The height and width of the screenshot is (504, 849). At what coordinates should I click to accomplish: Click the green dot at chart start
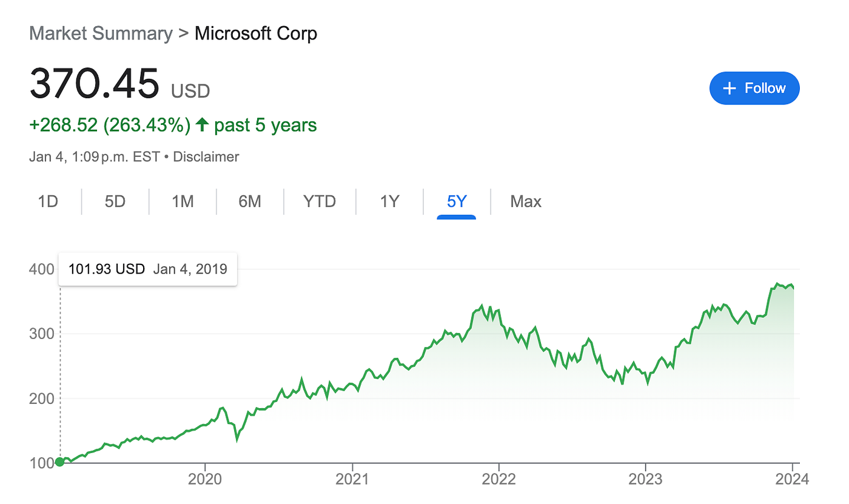pyautogui.click(x=59, y=462)
